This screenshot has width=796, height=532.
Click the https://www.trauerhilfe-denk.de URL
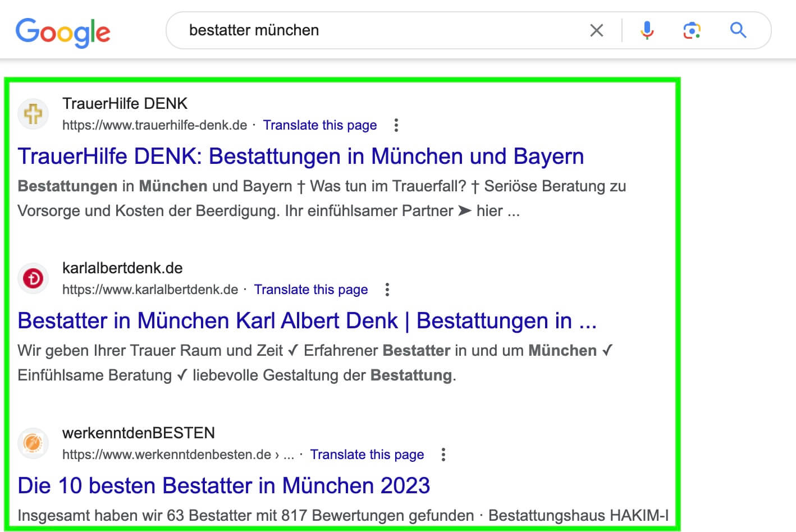[x=155, y=125]
